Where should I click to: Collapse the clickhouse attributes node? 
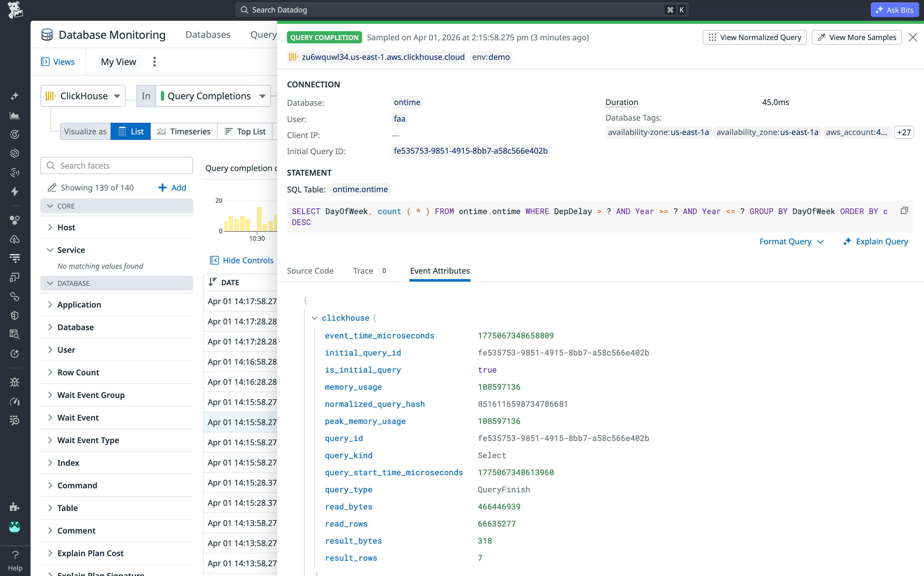tap(315, 318)
